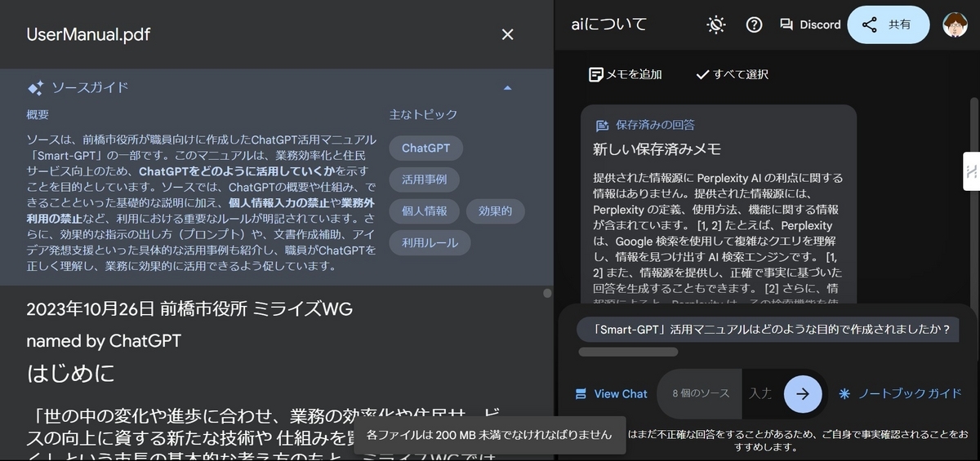Select the 活用事例 topic chip
980x461 pixels.
coord(424,180)
